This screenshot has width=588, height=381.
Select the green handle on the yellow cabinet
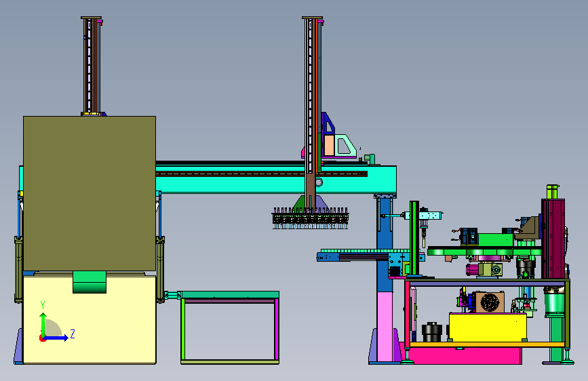[x=90, y=282]
